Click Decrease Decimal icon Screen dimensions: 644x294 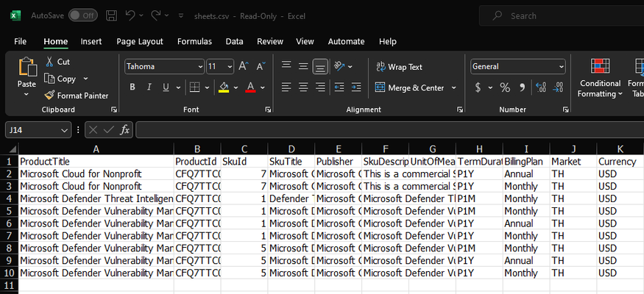558,87
